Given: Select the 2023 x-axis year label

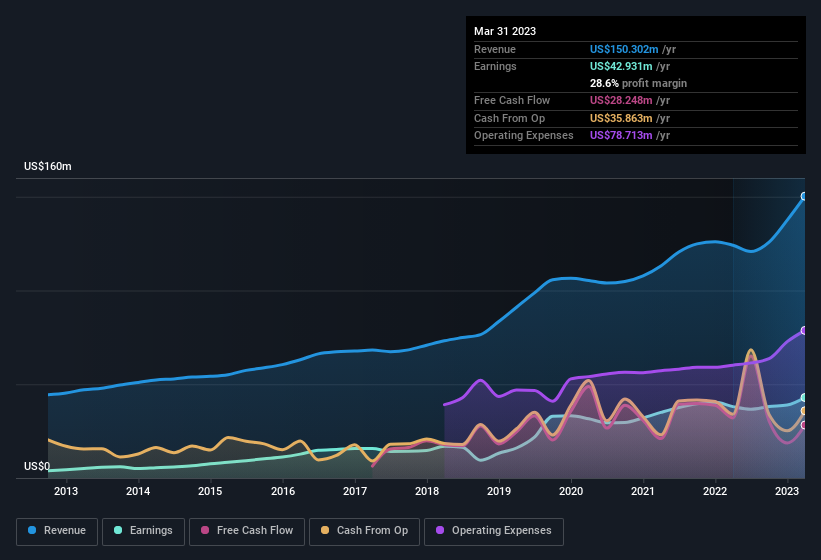Looking at the screenshot, I should click(x=787, y=491).
